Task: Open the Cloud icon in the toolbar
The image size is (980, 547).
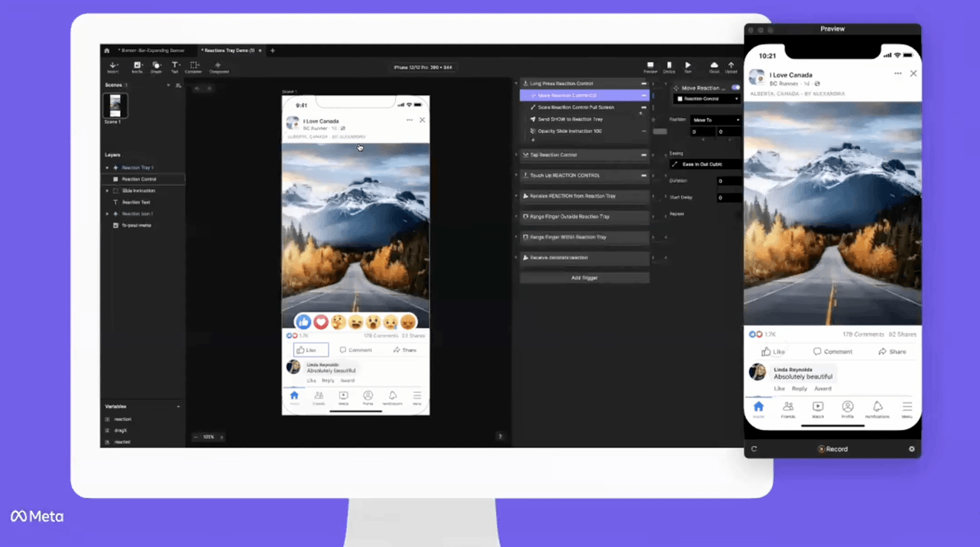Action: (x=714, y=67)
